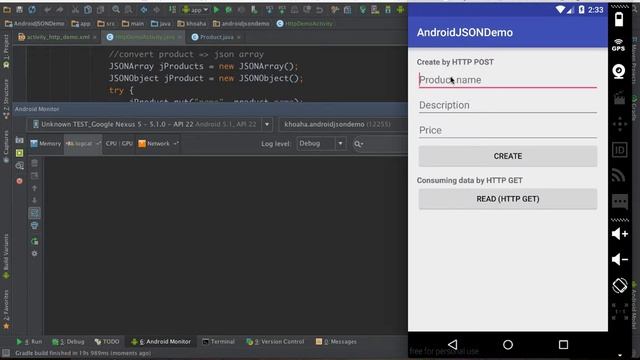
Task: Click the logcat search field
Action: tap(380, 144)
